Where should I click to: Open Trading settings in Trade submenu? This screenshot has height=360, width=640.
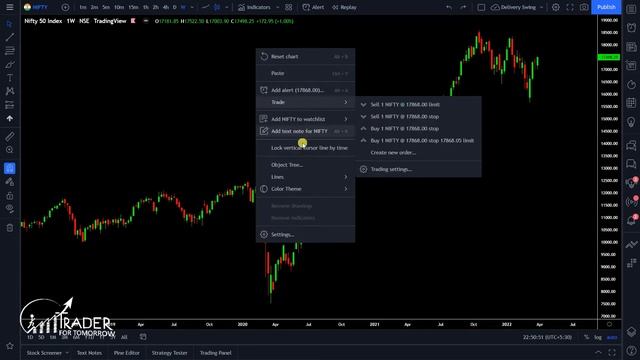click(x=418, y=169)
